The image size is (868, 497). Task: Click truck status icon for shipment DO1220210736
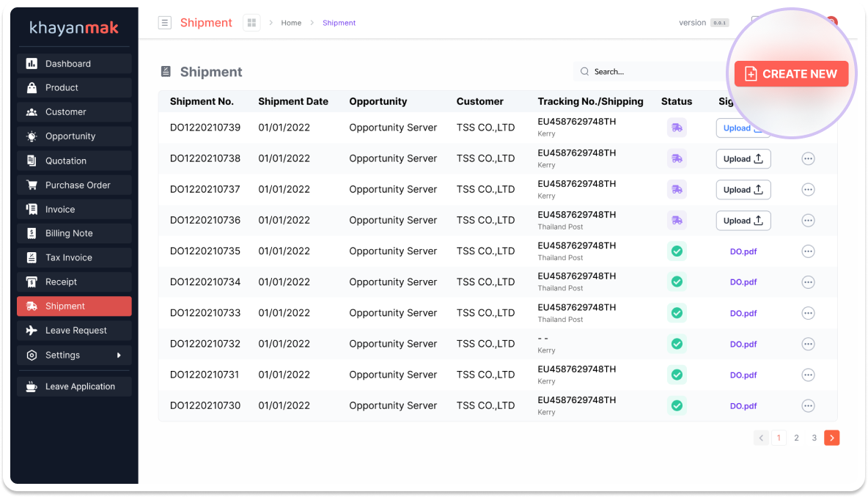click(677, 221)
